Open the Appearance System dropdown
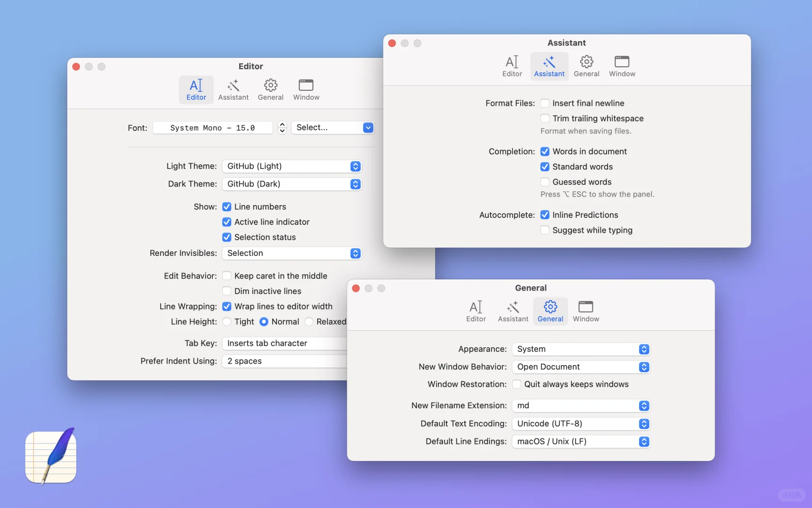 coord(581,349)
